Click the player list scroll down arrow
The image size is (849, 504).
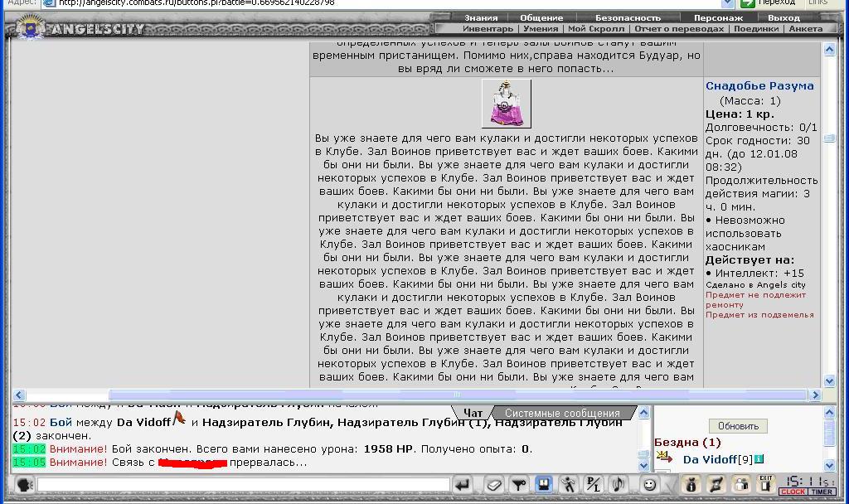829,465
